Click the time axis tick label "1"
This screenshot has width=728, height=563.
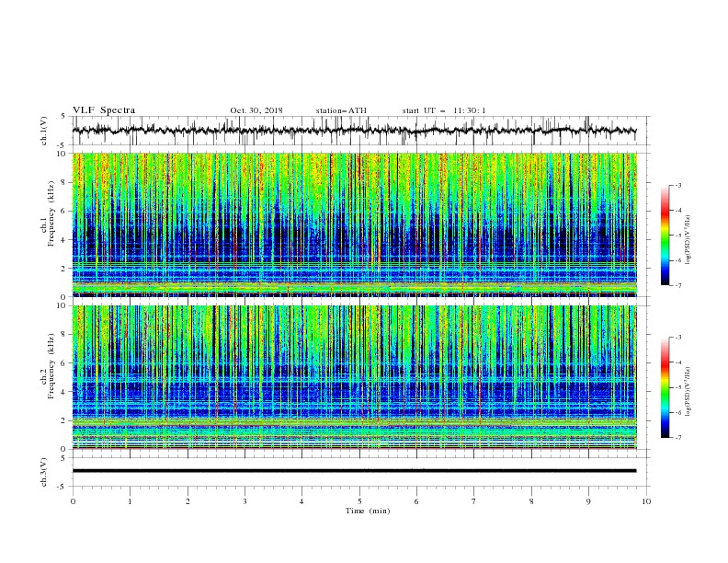tap(130, 501)
